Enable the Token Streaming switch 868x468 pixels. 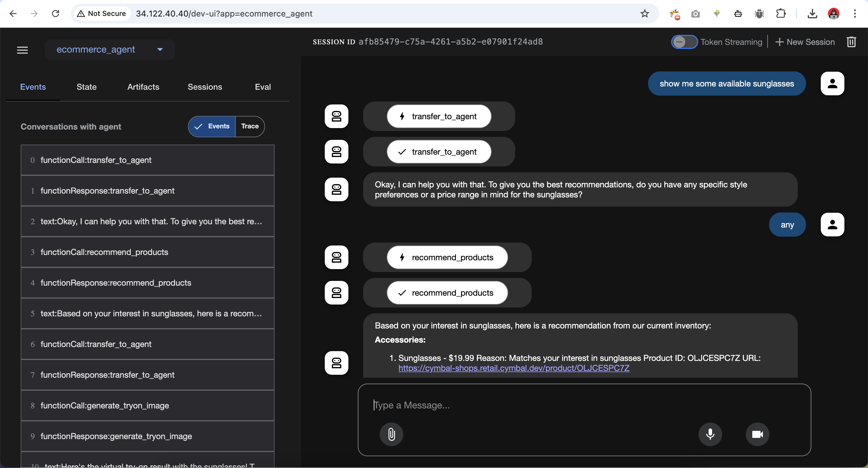(x=684, y=42)
